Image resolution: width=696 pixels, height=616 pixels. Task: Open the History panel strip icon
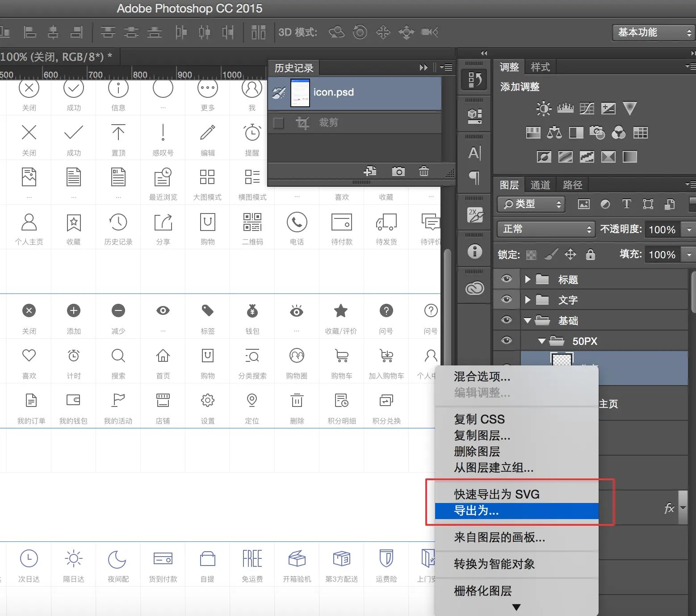[x=474, y=80]
